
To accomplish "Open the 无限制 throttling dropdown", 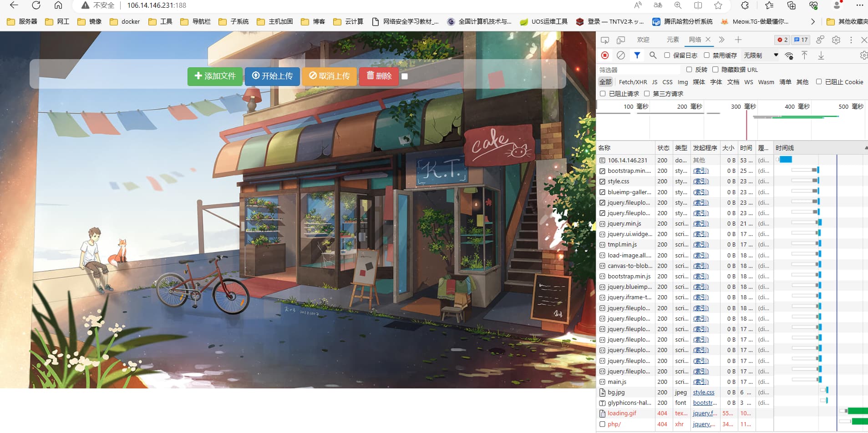I will pos(761,55).
